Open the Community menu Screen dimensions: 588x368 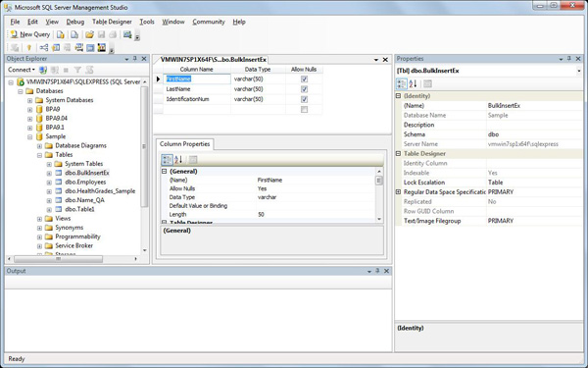[x=209, y=22]
